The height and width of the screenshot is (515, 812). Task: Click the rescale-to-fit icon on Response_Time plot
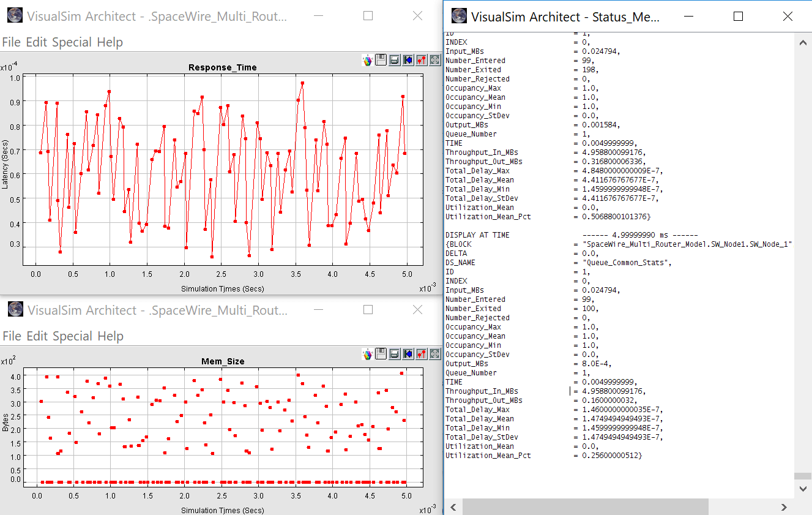[435, 60]
